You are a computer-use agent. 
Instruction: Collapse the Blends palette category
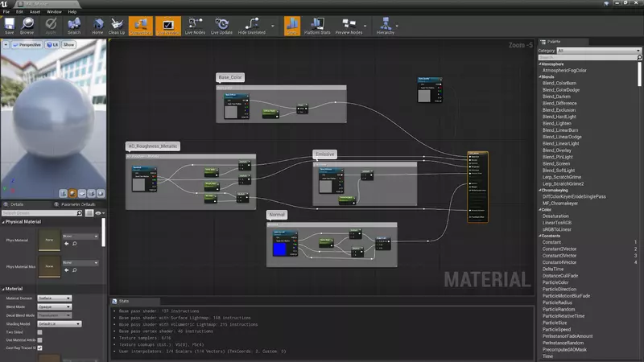pos(540,76)
